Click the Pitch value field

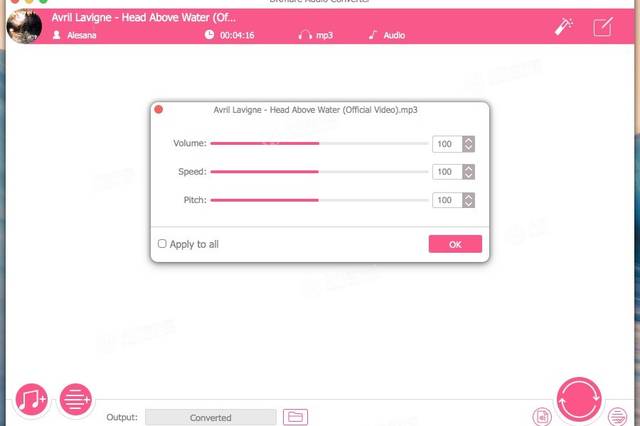coord(447,200)
